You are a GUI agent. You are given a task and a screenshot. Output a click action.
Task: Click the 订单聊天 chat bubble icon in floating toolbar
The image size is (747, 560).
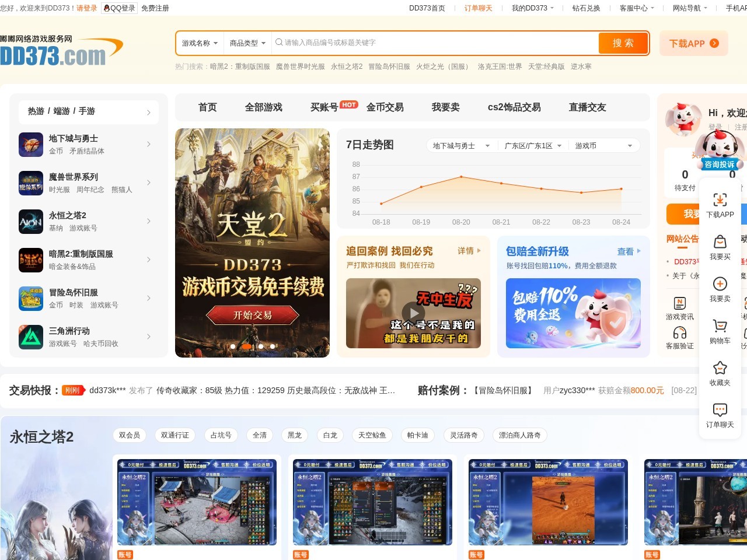point(720,409)
